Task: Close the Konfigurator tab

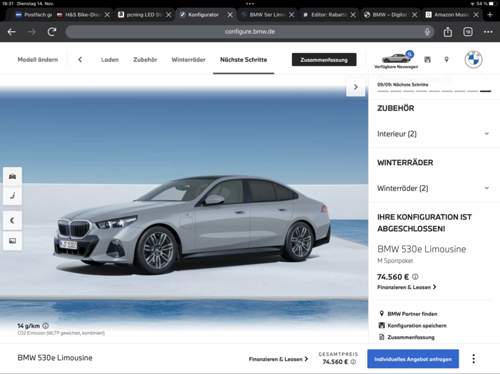Action: click(x=230, y=15)
